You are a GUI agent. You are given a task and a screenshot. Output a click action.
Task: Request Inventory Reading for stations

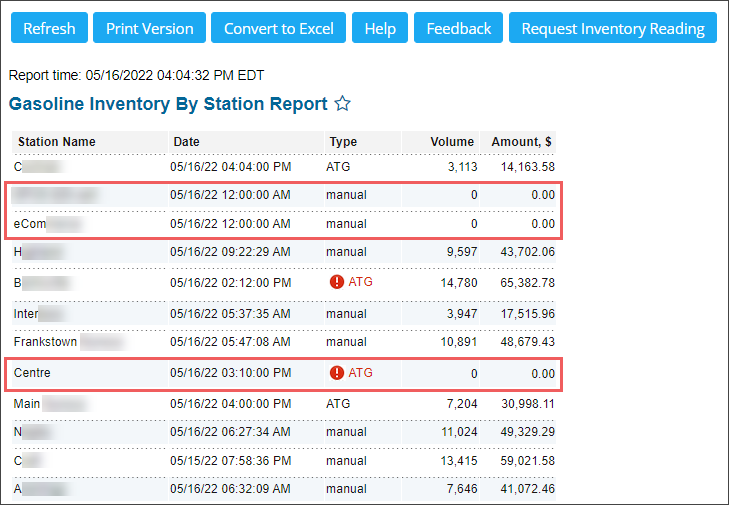[x=613, y=28]
